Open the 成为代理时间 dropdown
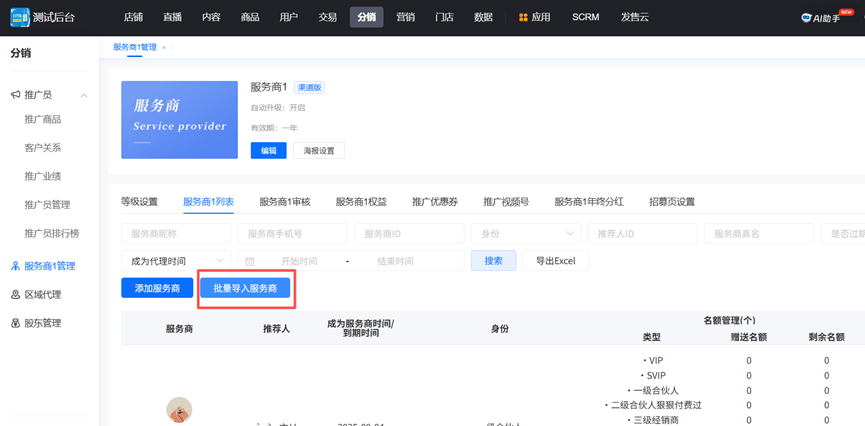 coord(177,261)
